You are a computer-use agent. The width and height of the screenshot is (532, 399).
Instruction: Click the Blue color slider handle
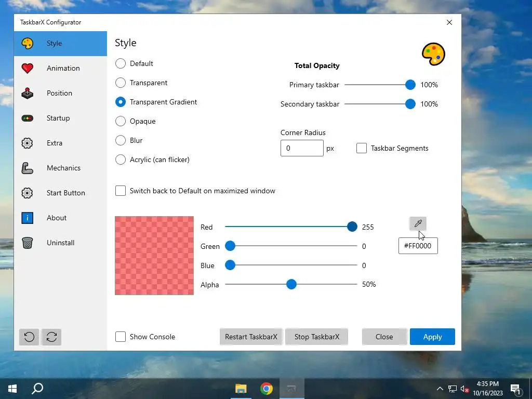pos(230,265)
